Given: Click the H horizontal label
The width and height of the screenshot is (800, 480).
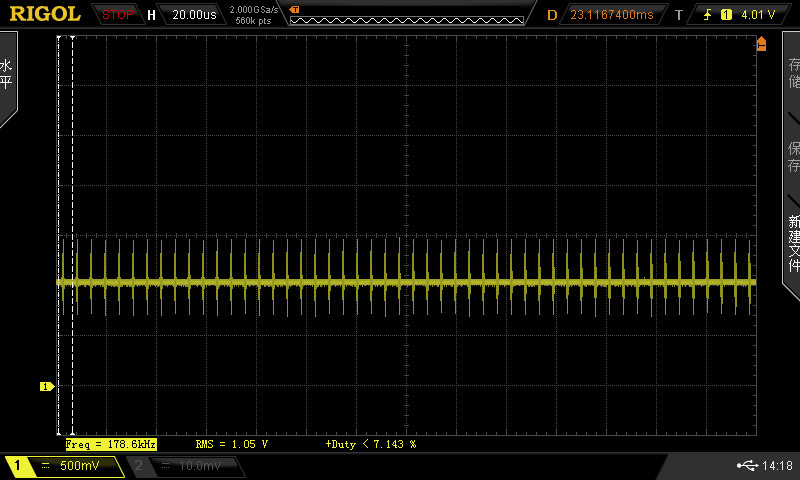Looking at the screenshot, I should coord(151,15).
